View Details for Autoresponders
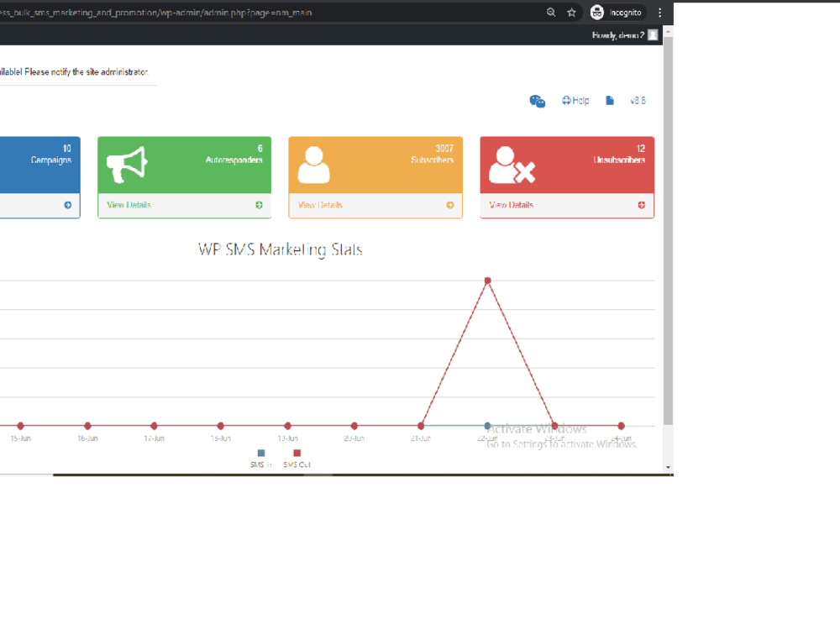The width and height of the screenshot is (840, 630). pos(129,205)
